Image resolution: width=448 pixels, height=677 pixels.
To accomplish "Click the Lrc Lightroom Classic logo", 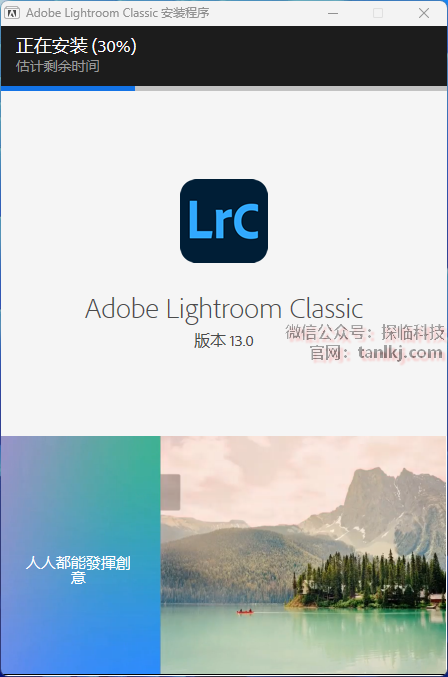I will 224,221.
